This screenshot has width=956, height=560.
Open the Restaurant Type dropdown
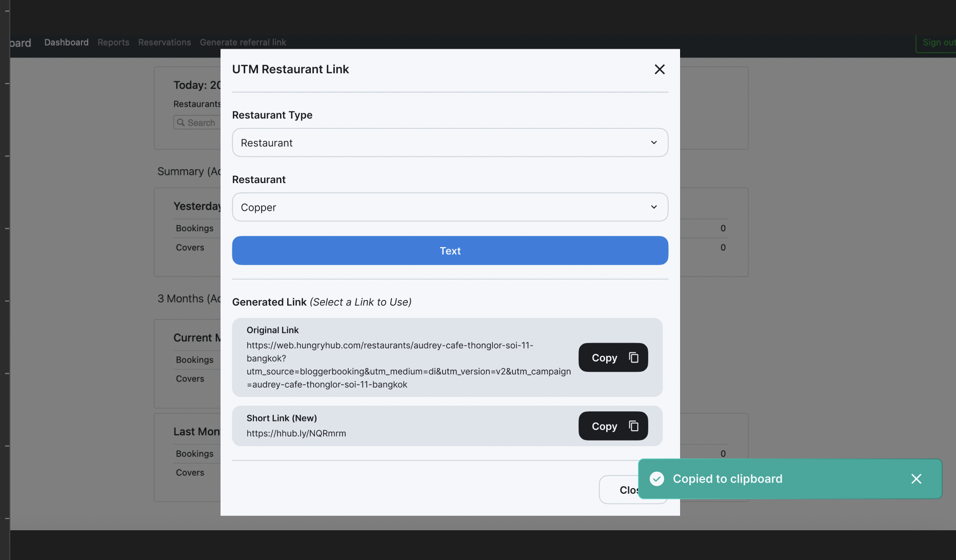(x=450, y=143)
